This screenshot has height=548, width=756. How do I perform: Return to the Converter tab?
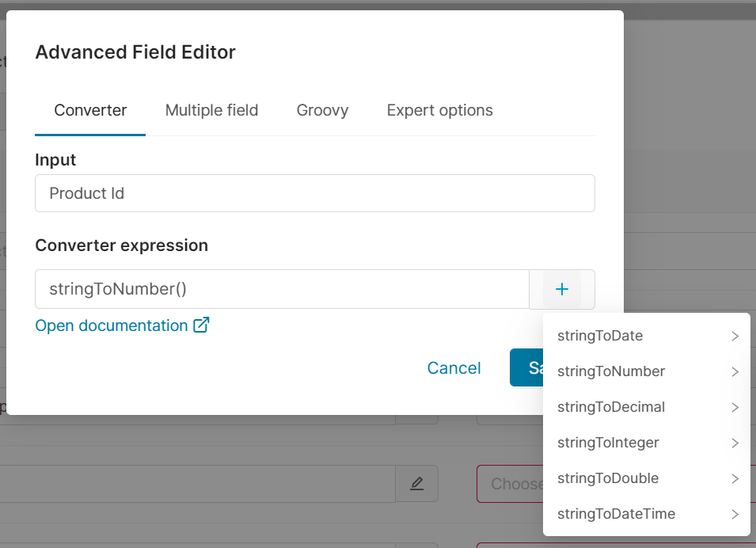(x=89, y=110)
